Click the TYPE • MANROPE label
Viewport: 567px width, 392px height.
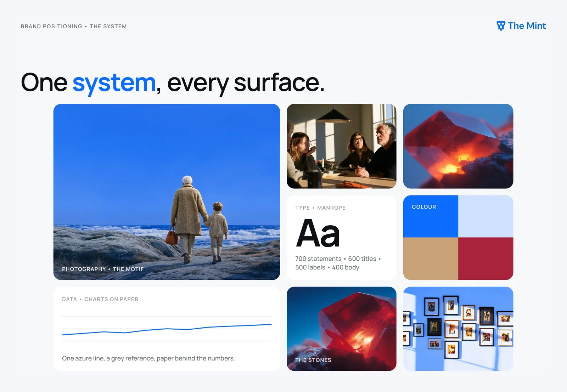pyautogui.click(x=320, y=208)
